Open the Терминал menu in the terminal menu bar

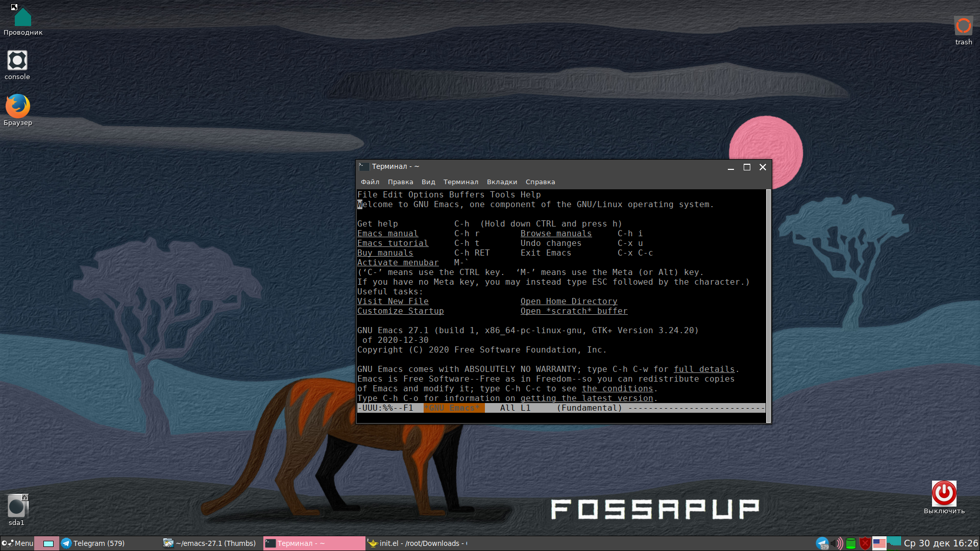[x=461, y=182]
